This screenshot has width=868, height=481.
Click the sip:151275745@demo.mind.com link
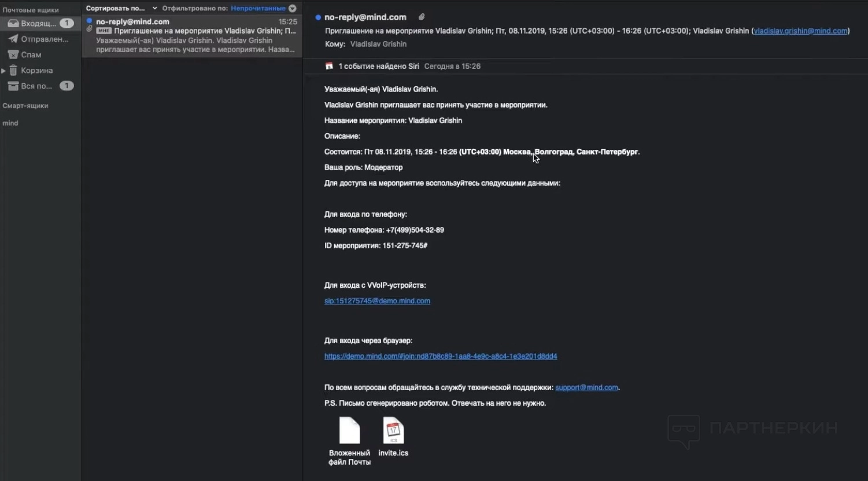coord(377,301)
